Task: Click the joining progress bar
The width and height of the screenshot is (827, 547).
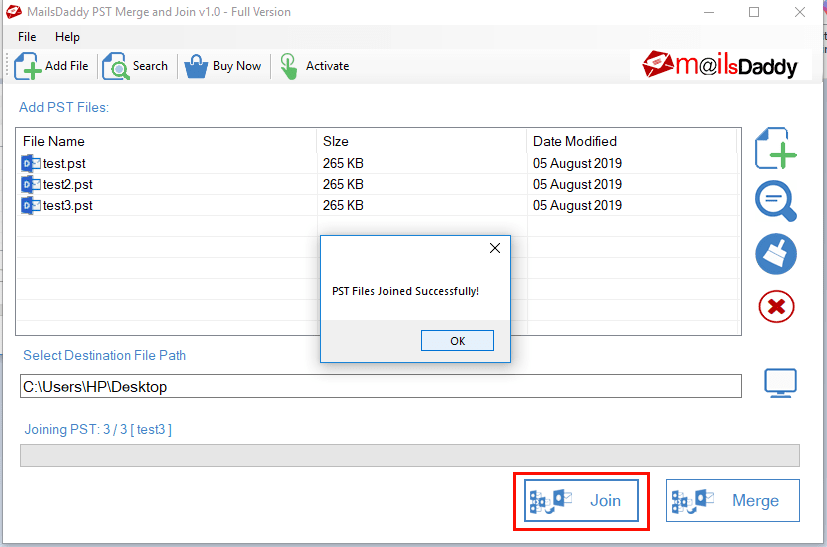Action: [410, 455]
